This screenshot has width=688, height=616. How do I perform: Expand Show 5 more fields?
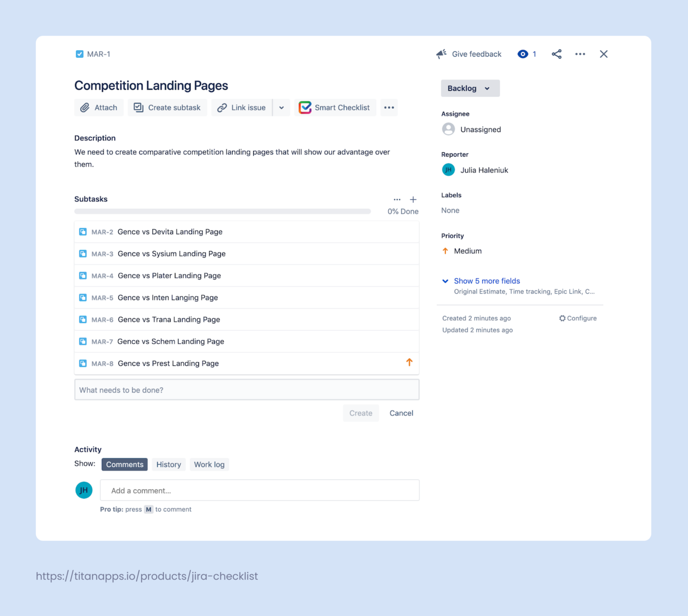[486, 281]
